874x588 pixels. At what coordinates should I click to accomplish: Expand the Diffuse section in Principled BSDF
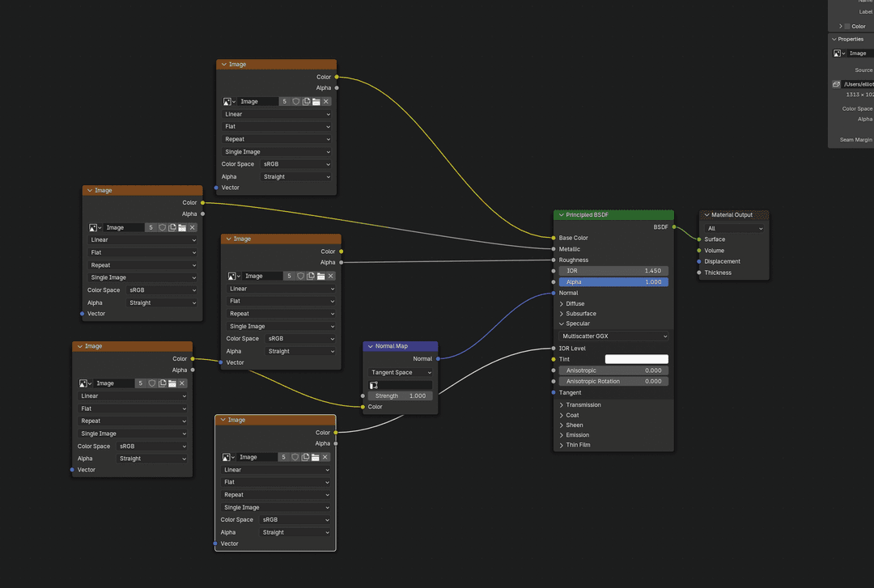(x=576, y=302)
